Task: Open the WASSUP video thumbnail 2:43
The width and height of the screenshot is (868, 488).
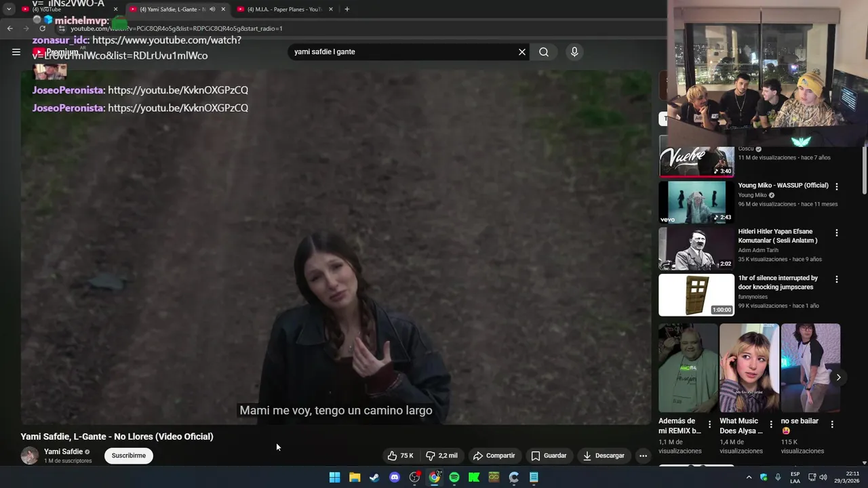Action: point(696,202)
